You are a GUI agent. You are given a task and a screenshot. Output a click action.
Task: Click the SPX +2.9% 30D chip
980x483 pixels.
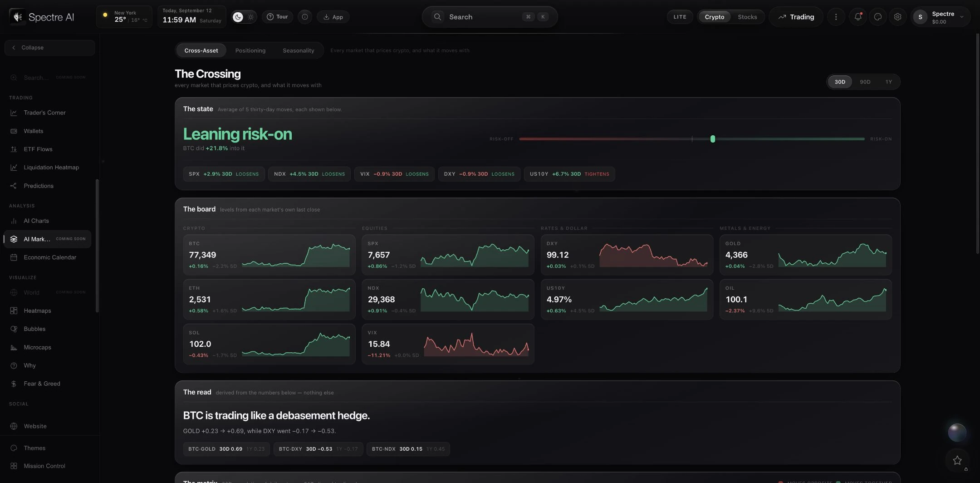pos(224,174)
